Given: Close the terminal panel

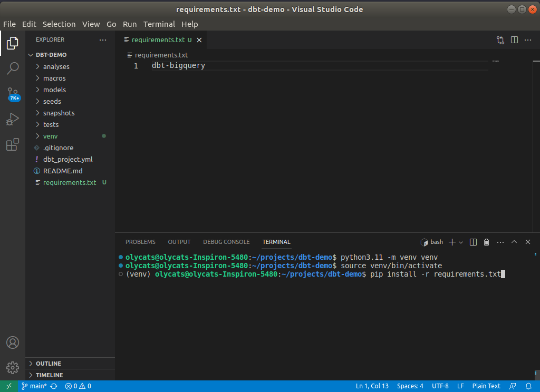Looking at the screenshot, I should [x=527, y=242].
